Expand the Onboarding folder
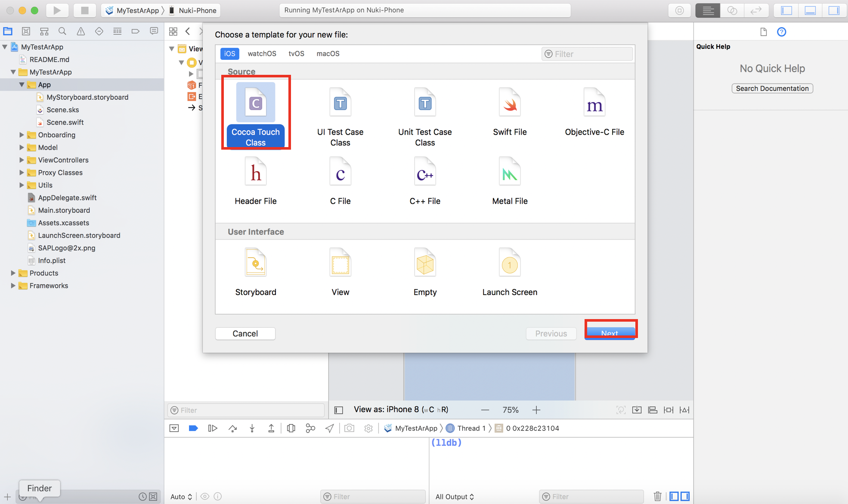The image size is (848, 504). (22, 135)
